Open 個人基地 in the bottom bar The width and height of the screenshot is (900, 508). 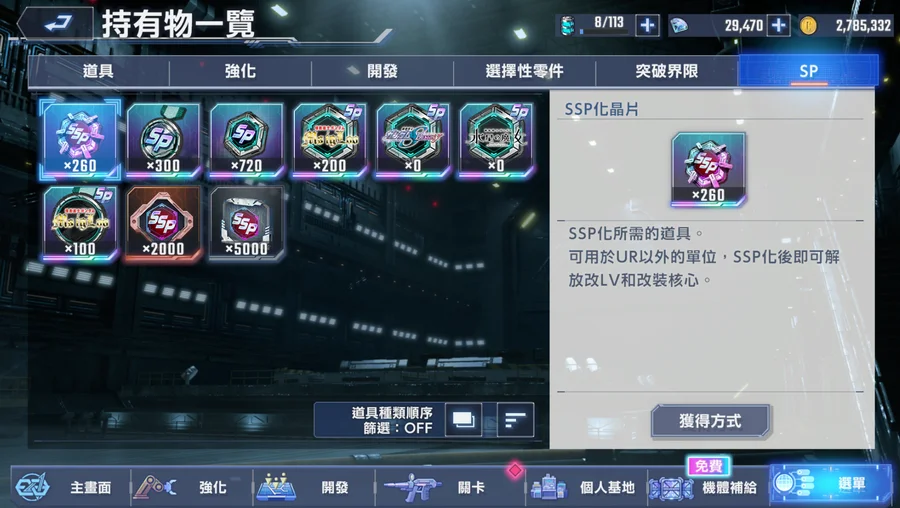pyautogui.click(x=585, y=487)
